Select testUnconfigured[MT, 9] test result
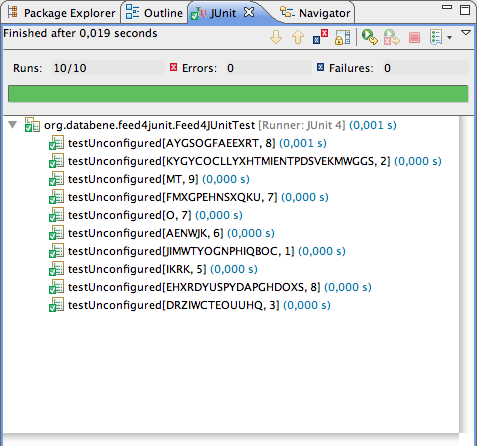This screenshot has width=477, height=446. coord(149,179)
